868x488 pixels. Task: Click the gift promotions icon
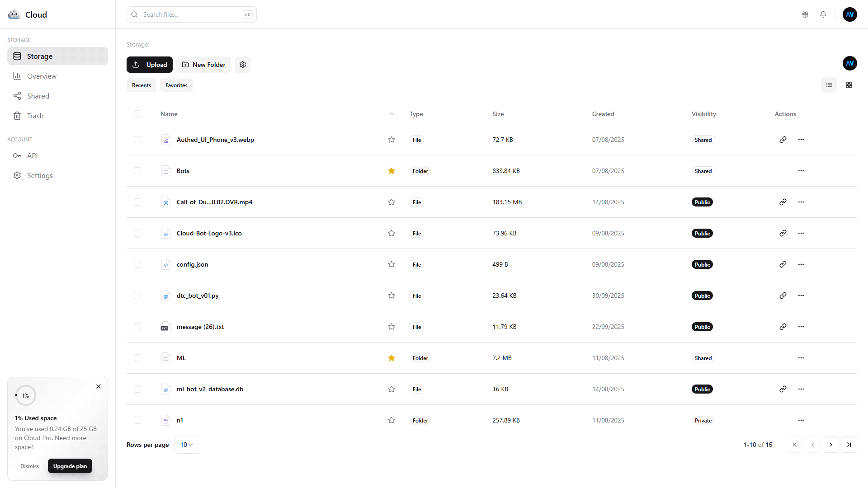click(805, 14)
